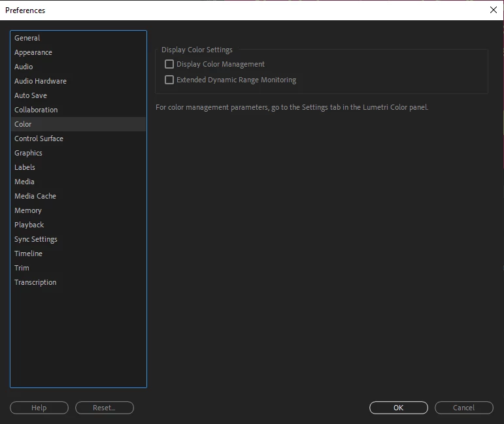Select Auto Save in the list
Screen dimensions: 504x424
pyautogui.click(x=78, y=95)
